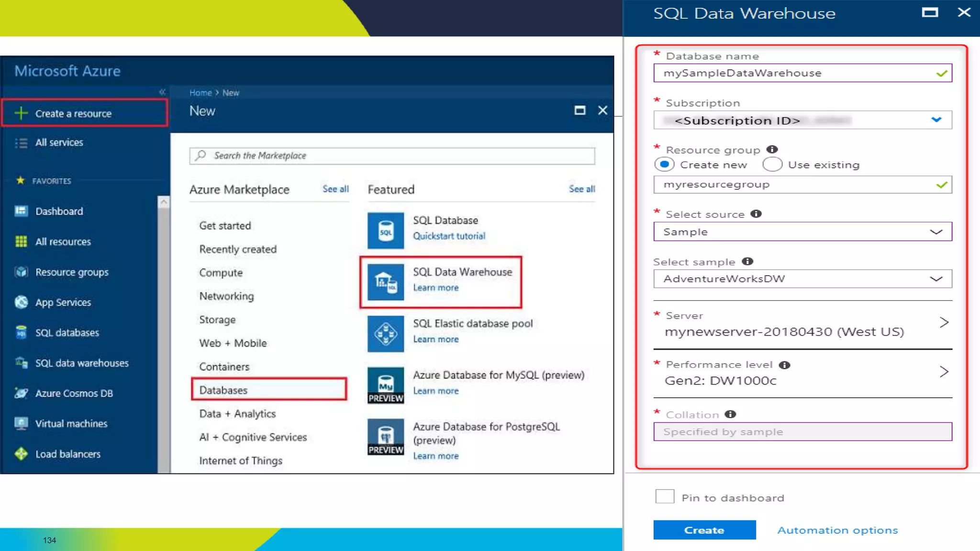The image size is (980, 551).
Task: Open Recently created marketplace category
Action: coord(238,249)
